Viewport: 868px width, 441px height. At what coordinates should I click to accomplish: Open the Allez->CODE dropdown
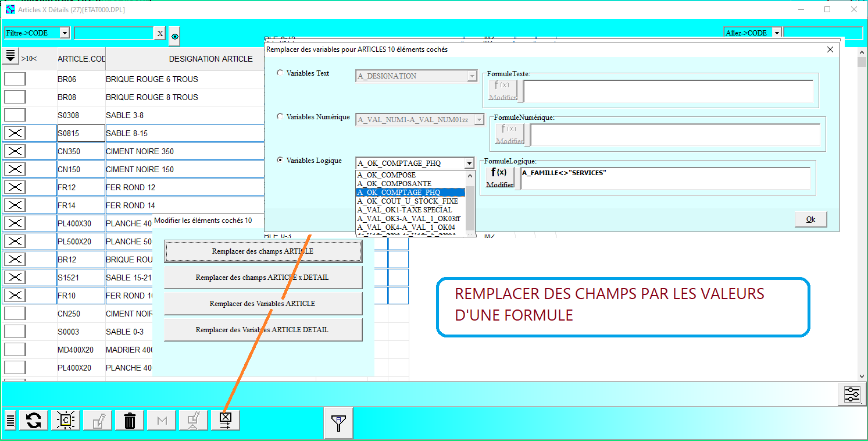[x=777, y=33]
